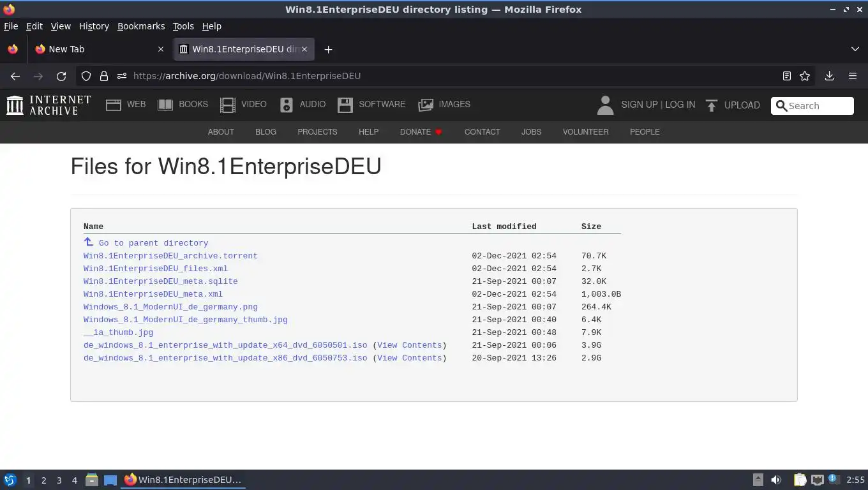Download Win8.1EnterpriseDEU_archive.torrent file
The height and width of the screenshot is (490, 868).
point(170,256)
